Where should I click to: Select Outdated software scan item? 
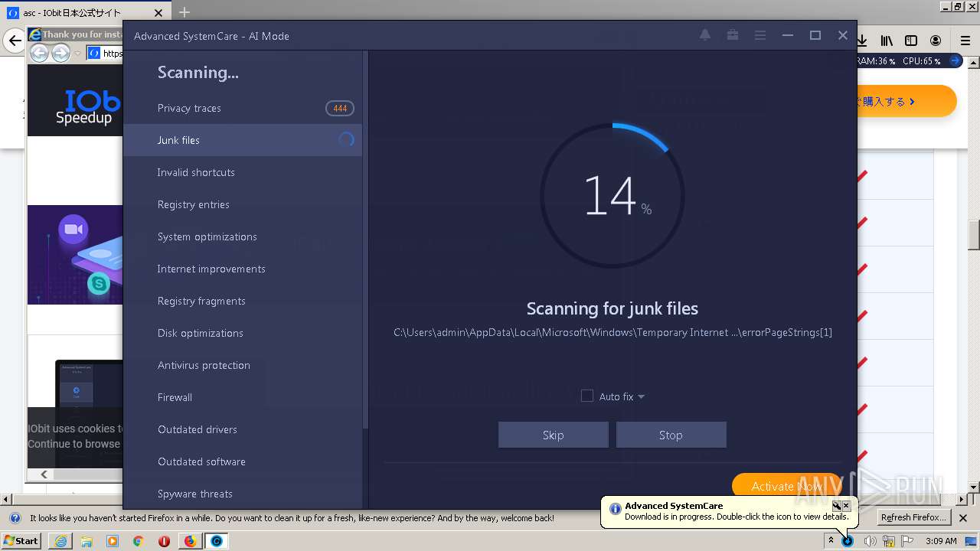[x=243, y=461]
